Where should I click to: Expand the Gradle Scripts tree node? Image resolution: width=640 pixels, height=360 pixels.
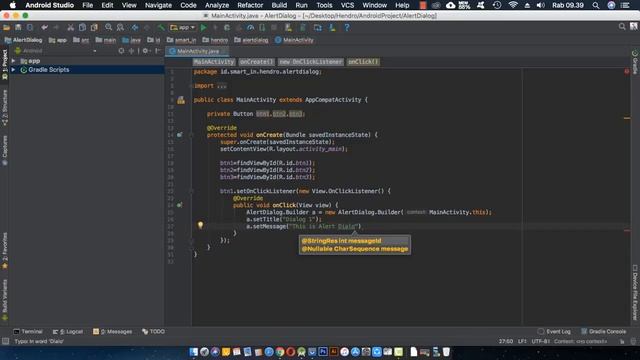[13, 70]
